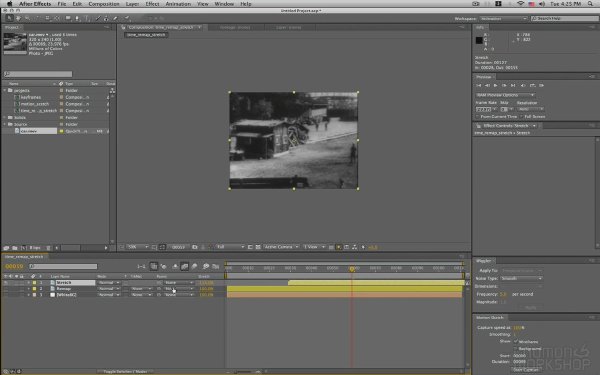Toggle frame blending icon in timeline
Image resolution: width=600 pixels, height=375 pixels.
184,266
